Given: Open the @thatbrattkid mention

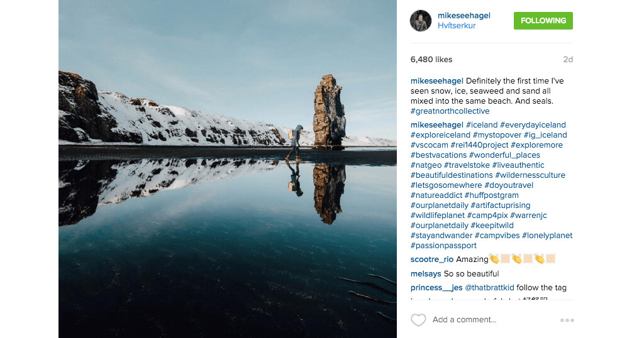Looking at the screenshot, I should (489, 288).
